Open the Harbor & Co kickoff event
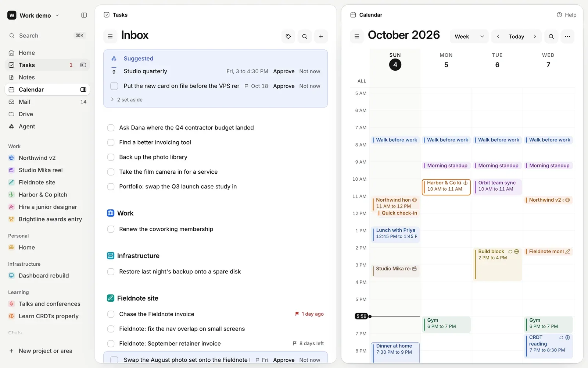Screen dimensions: 588x368 click(446, 187)
